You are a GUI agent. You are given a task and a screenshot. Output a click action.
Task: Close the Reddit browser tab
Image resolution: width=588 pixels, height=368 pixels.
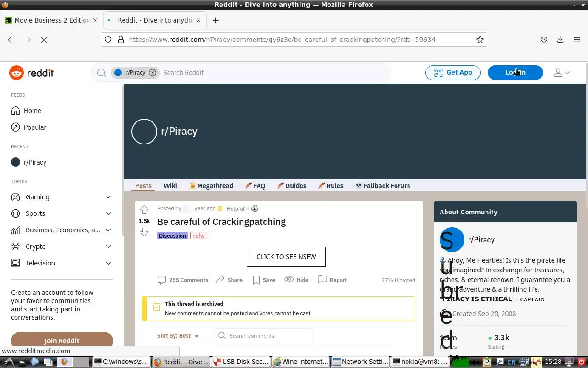point(199,20)
